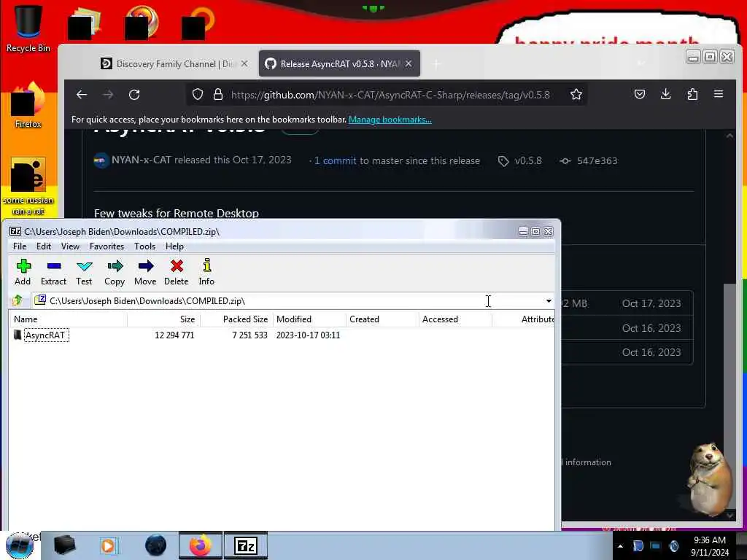Sort the list by Size column
Viewport: 747px width, 560px height.
click(x=164, y=319)
